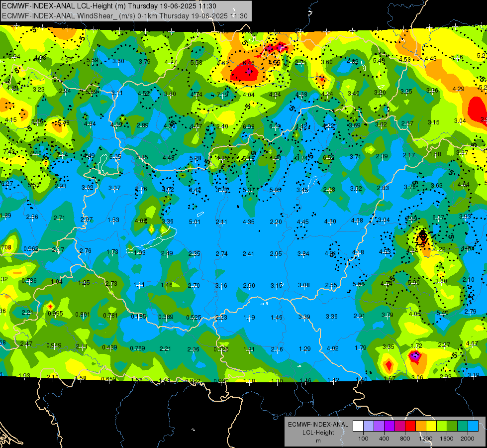Click the light lavender legend swatch above 100
Viewport: 487px width, 448px height.
coord(369,426)
